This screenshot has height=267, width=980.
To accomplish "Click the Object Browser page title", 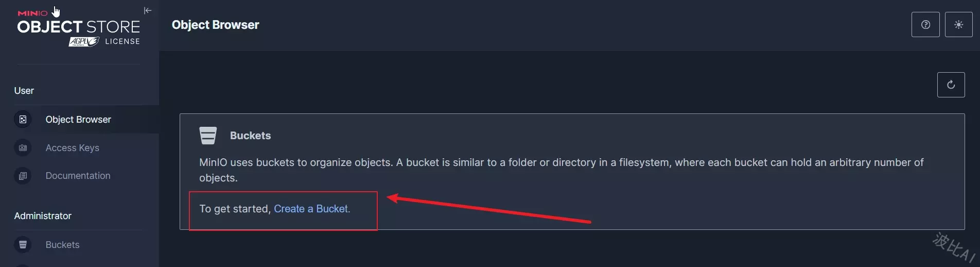I will [215, 25].
